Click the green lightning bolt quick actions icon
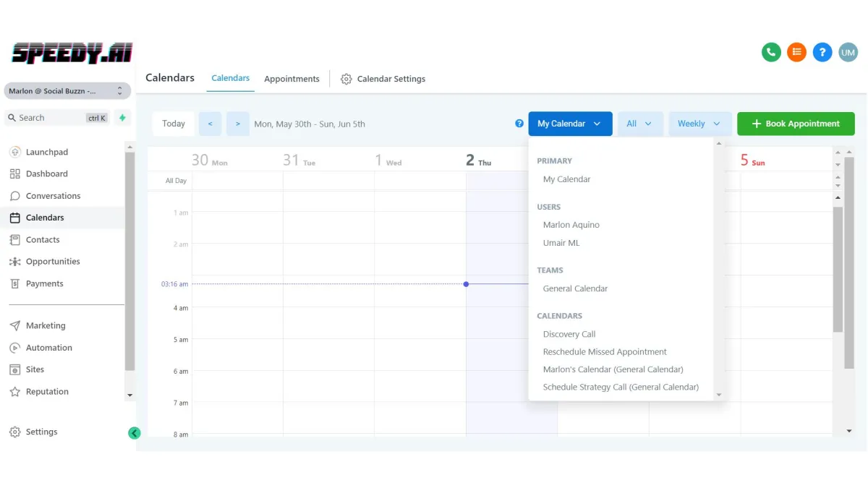This screenshot has width=868, height=488. tap(122, 118)
